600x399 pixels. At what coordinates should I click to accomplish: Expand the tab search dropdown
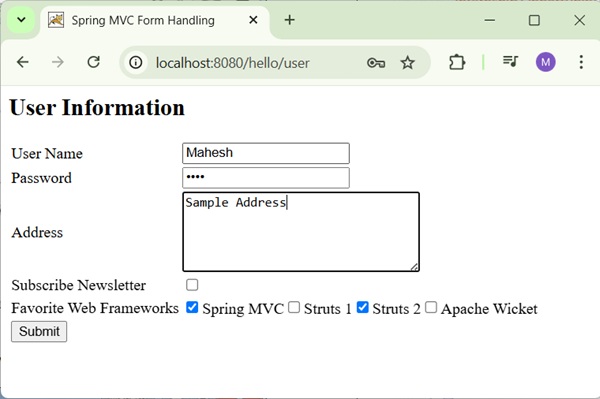21,20
